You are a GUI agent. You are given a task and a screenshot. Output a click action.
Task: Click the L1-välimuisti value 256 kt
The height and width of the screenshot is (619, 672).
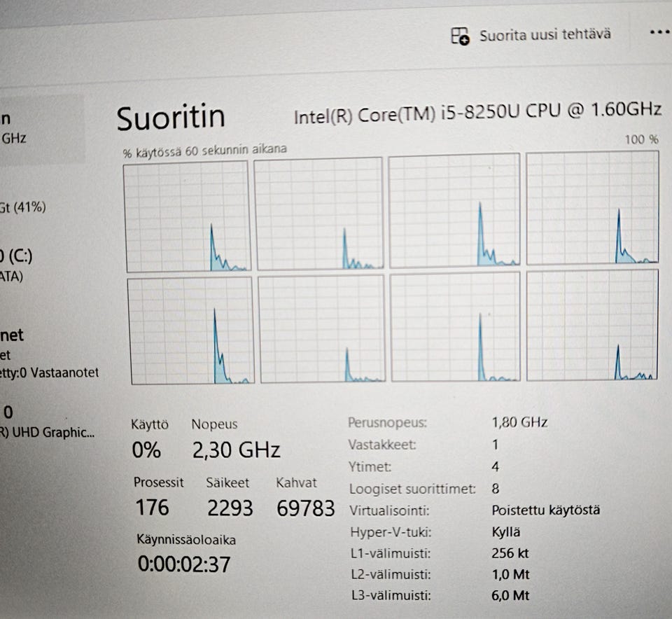tap(510, 553)
